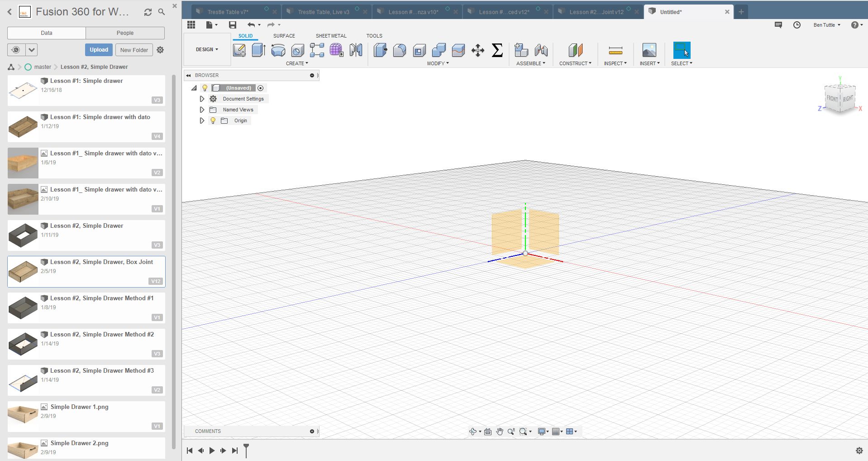Switch to the SURFACE tab
The height and width of the screenshot is (461, 868).
click(x=284, y=36)
